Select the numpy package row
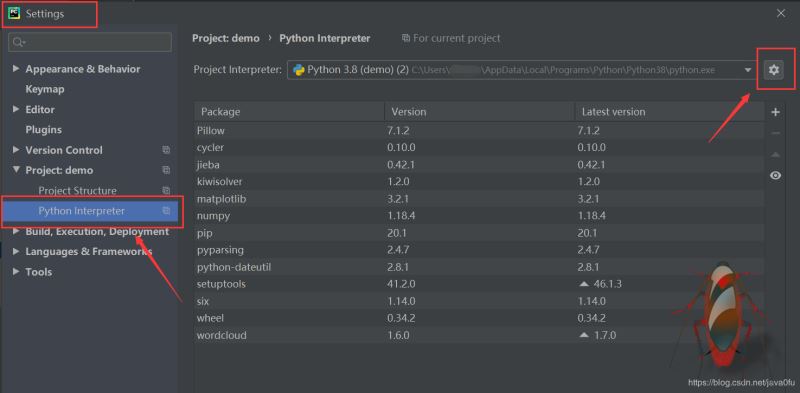The width and height of the screenshot is (800, 393). [x=479, y=216]
